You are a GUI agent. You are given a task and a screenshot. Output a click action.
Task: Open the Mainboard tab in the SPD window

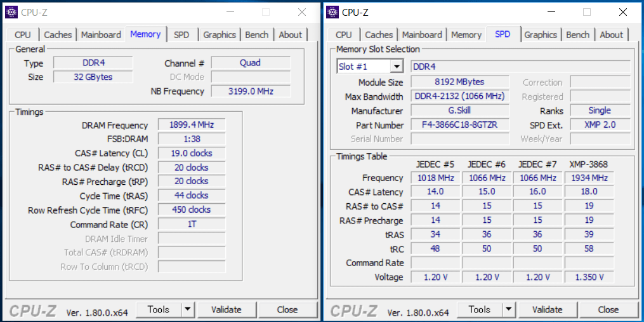422,35
